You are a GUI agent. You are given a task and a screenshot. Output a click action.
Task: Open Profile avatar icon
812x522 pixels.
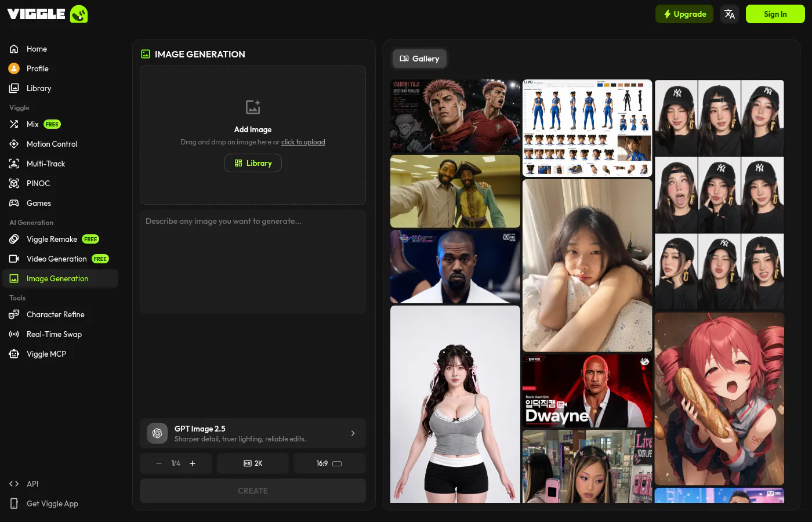[14, 68]
